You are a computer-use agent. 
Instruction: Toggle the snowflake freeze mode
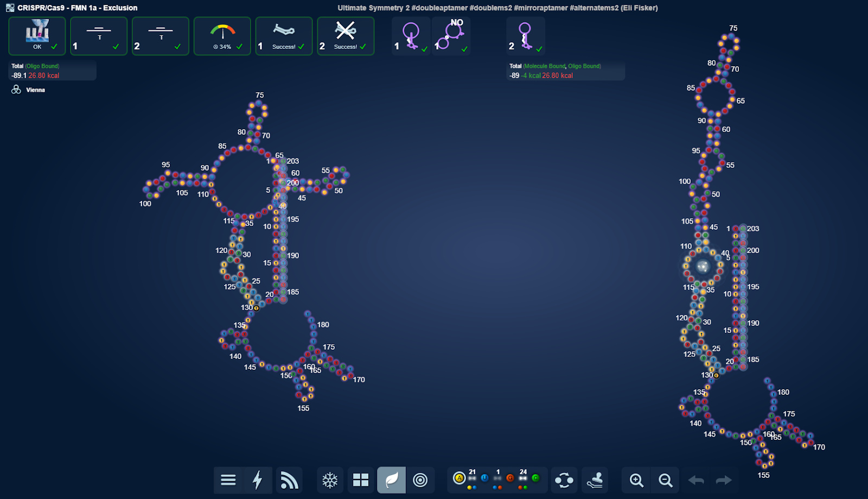(x=330, y=480)
